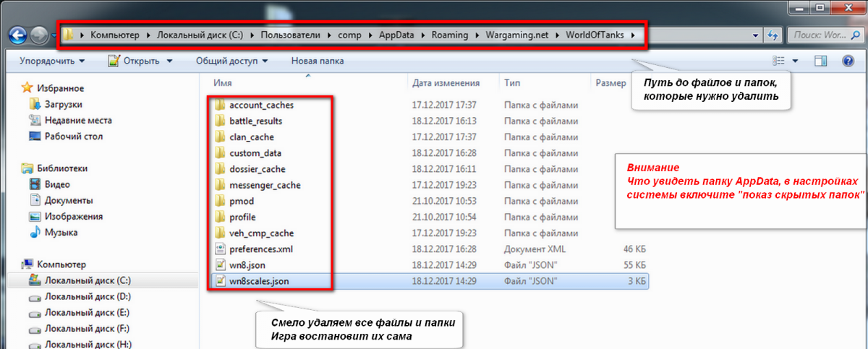Select Локальный диск (E:) in navigation pane
The image size is (868, 349).
click(87, 313)
